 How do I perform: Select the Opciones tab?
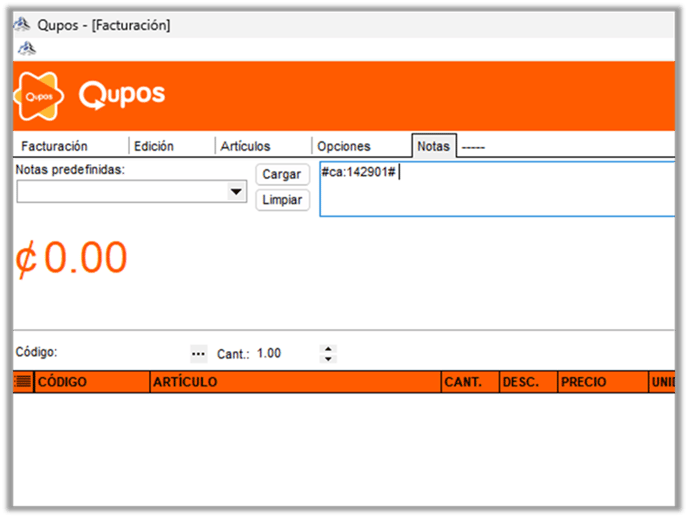tap(344, 146)
